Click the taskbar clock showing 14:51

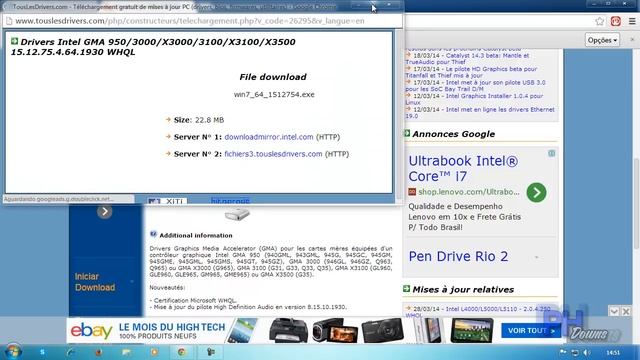(x=613, y=352)
